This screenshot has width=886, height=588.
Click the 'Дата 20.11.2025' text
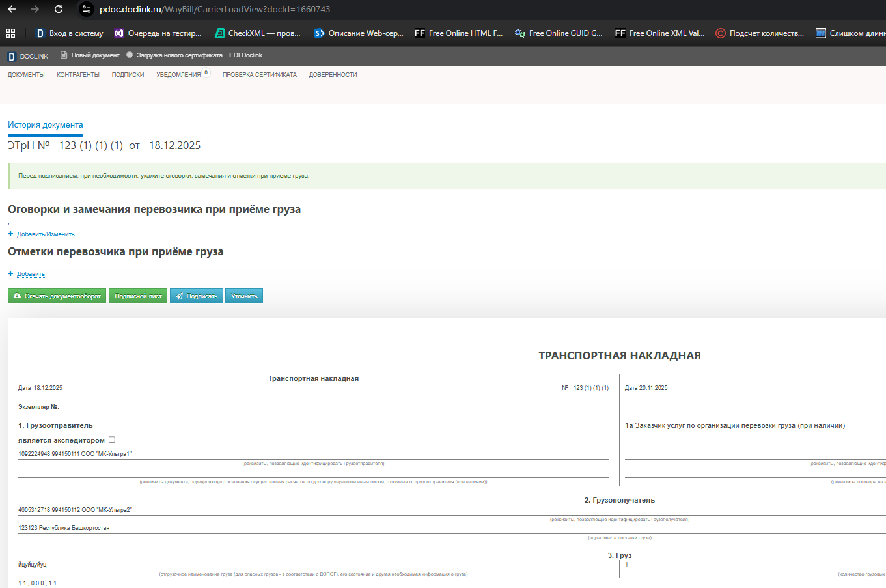click(646, 388)
